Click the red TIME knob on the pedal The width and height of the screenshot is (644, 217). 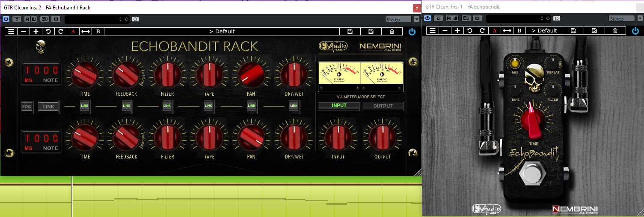tap(533, 122)
